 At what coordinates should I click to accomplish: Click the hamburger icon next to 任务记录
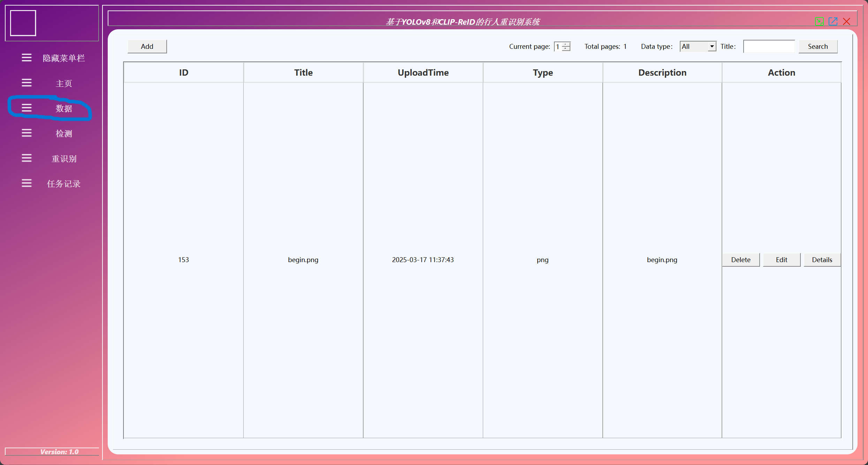tap(26, 183)
